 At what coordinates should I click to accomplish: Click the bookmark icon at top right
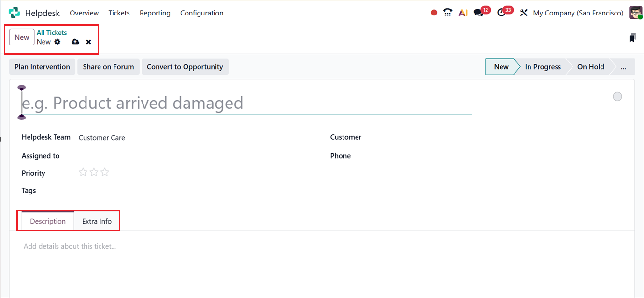click(x=632, y=38)
